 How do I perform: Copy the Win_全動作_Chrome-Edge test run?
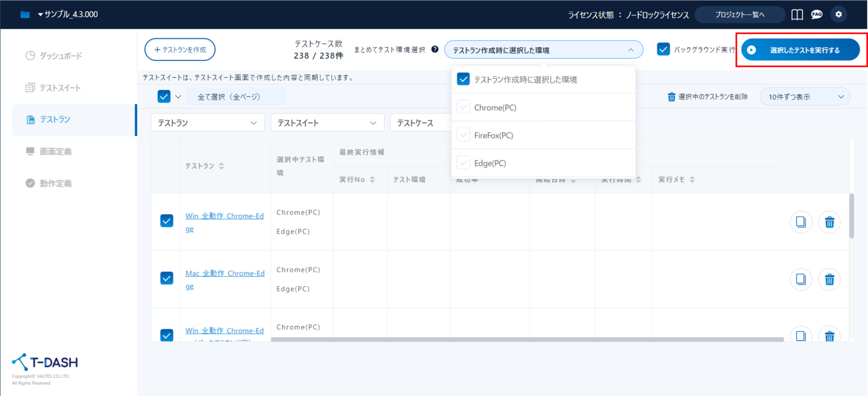coord(801,222)
